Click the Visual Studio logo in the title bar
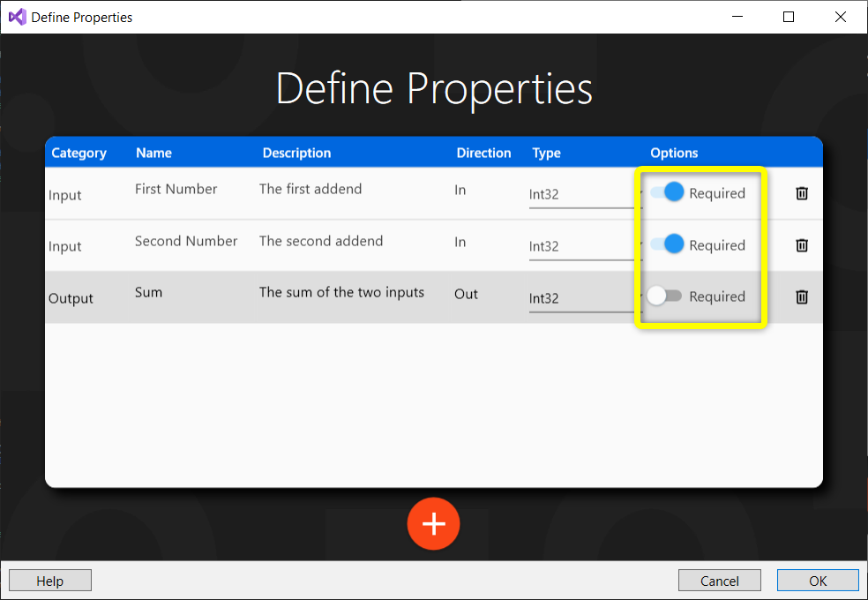Image resolution: width=868 pixels, height=600 pixels. (x=16, y=16)
